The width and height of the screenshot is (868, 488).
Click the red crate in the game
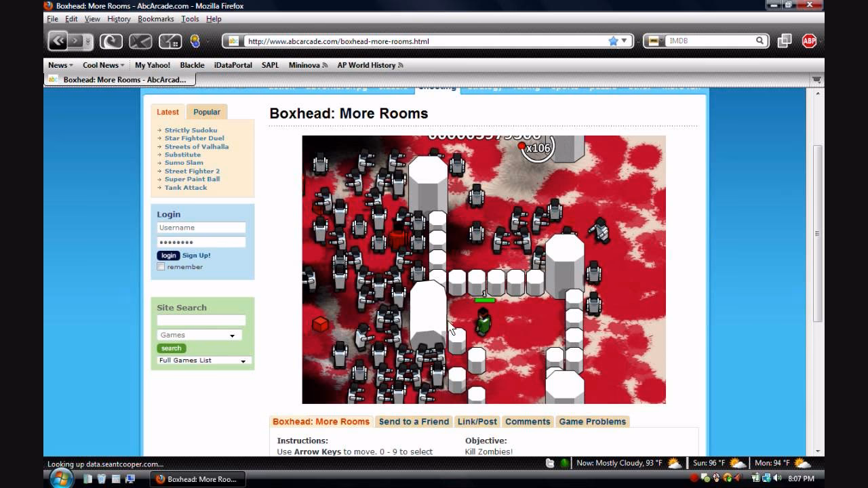320,324
